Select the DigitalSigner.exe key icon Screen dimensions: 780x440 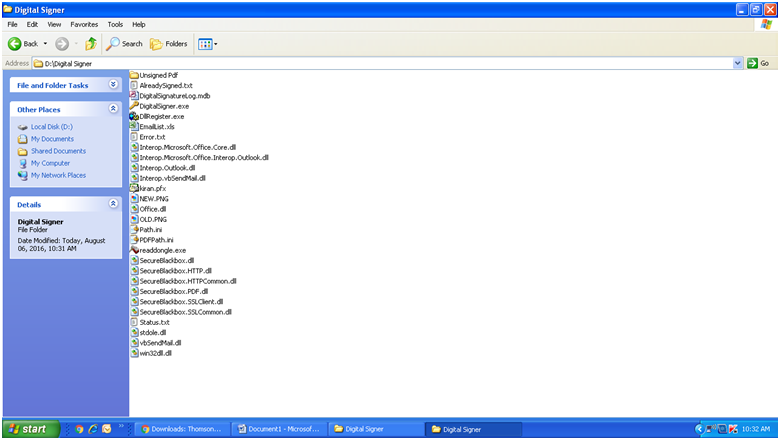134,106
